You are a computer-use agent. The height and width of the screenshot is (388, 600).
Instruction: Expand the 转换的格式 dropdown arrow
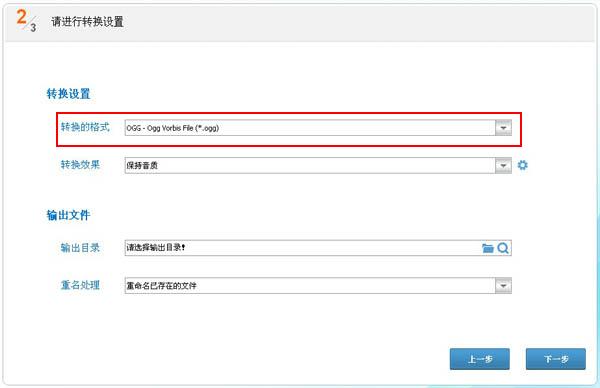point(503,128)
